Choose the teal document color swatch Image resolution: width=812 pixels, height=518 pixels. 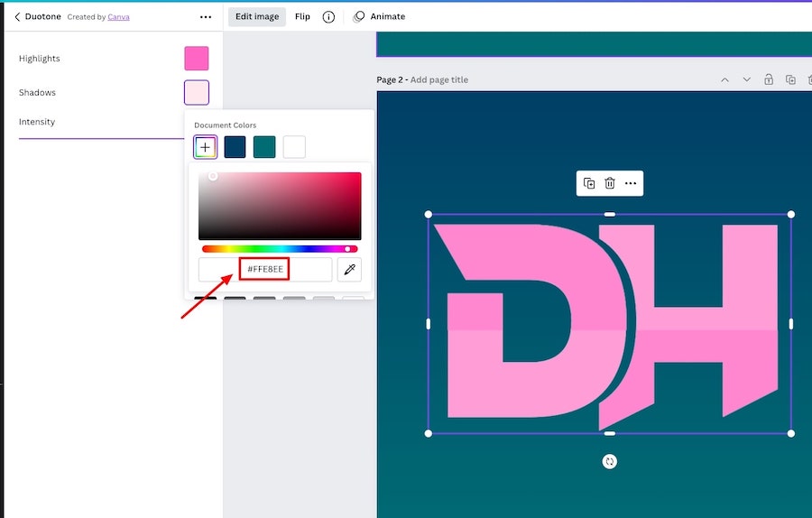pyautogui.click(x=264, y=147)
